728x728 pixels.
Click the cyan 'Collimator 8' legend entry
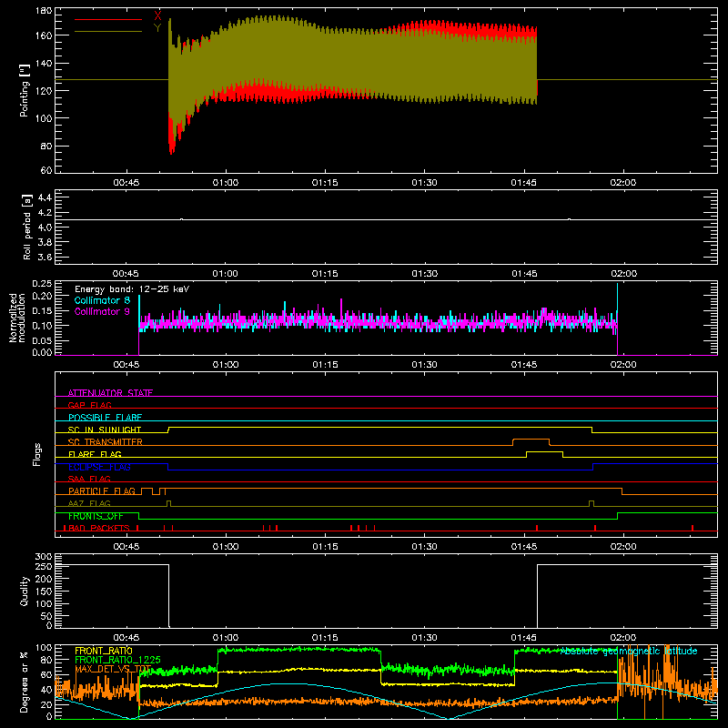pyautogui.click(x=102, y=300)
